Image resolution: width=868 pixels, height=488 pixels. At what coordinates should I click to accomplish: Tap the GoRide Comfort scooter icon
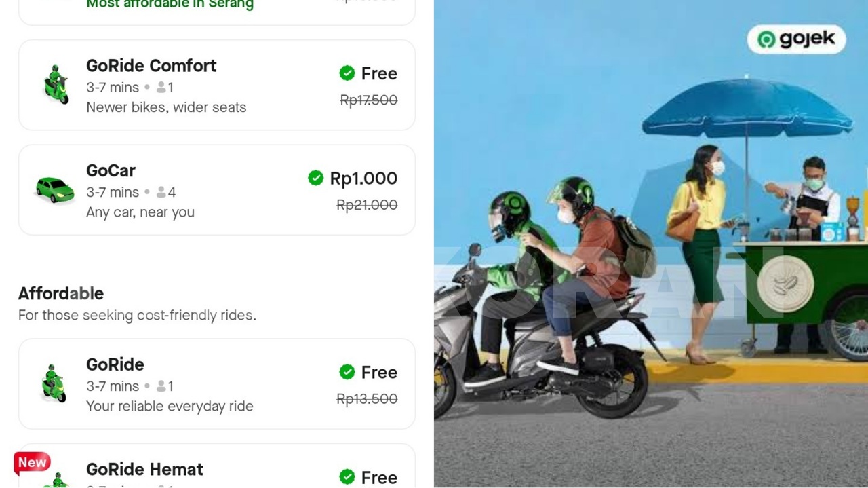pos(56,85)
